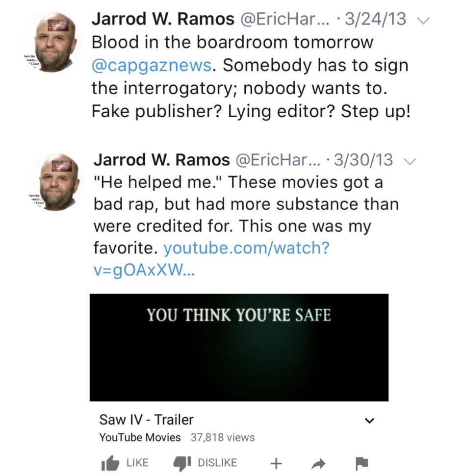Expand the 3/24/13 tweet options chevron
This screenshot has height=476, width=464.
click(423, 20)
